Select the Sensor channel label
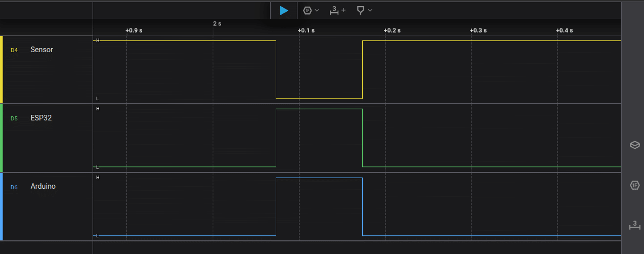644x254 pixels. [x=41, y=50]
